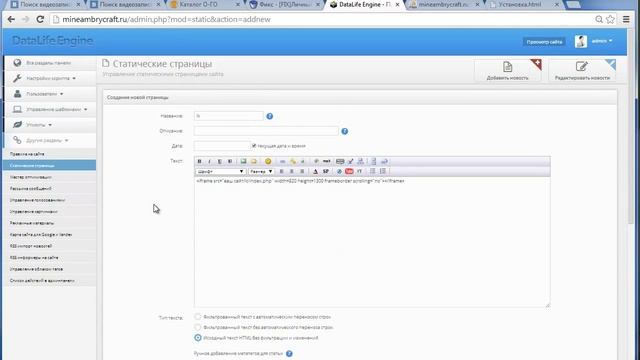The height and width of the screenshot is (360, 640).
Task: Click the align center icon in editor
Action: 291,171
